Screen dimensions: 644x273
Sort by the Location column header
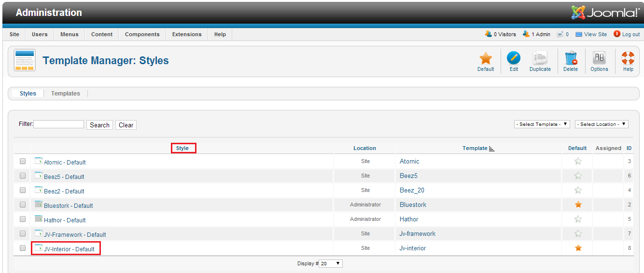364,148
